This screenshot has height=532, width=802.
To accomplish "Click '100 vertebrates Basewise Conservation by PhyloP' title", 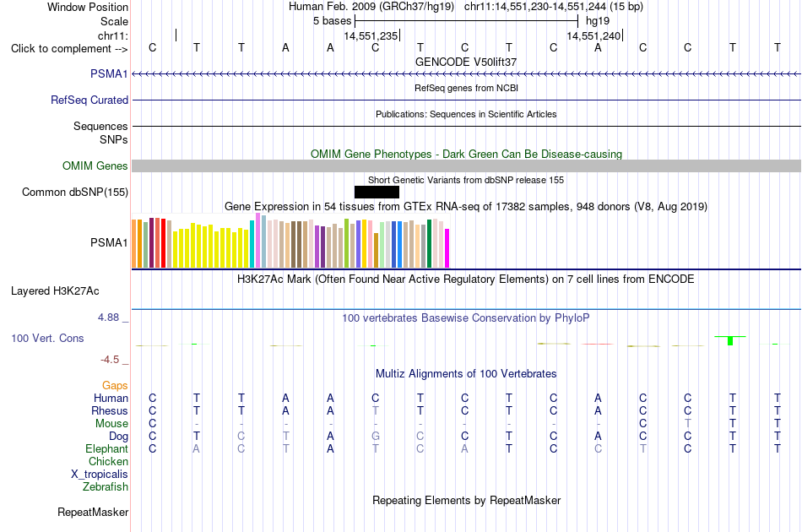I will [466, 318].
